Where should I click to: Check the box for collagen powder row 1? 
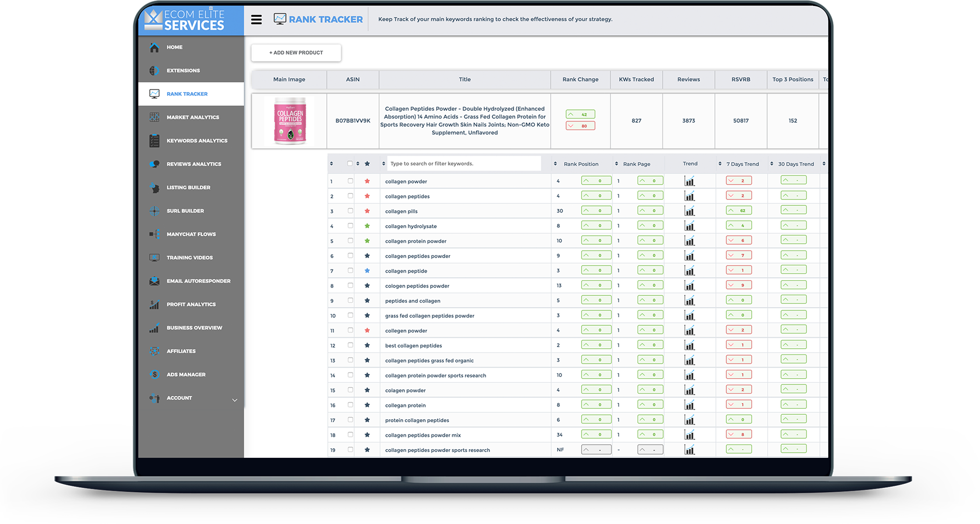point(350,181)
